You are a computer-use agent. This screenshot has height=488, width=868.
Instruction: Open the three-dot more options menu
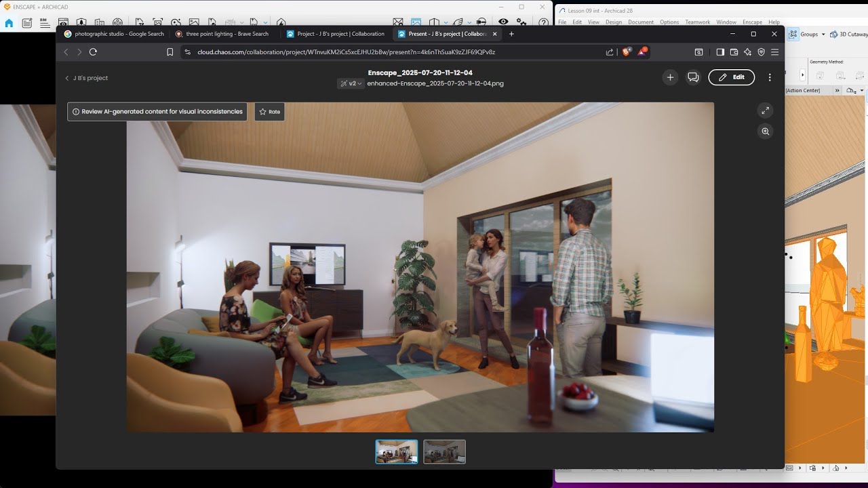770,77
